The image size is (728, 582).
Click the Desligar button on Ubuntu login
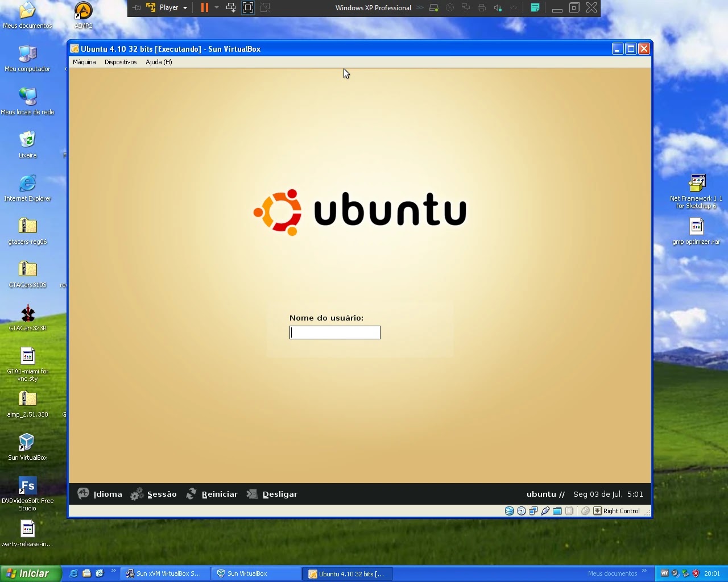[x=272, y=494]
